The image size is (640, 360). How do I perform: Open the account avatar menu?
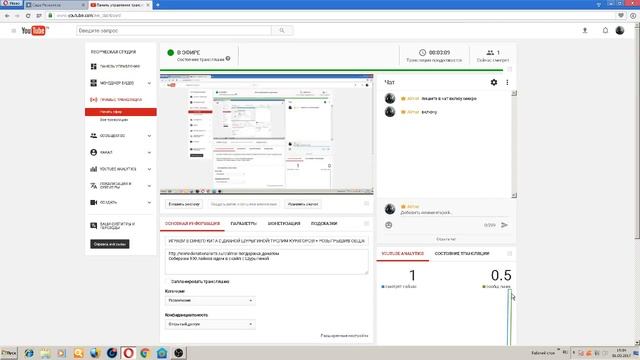pos(620,31)
